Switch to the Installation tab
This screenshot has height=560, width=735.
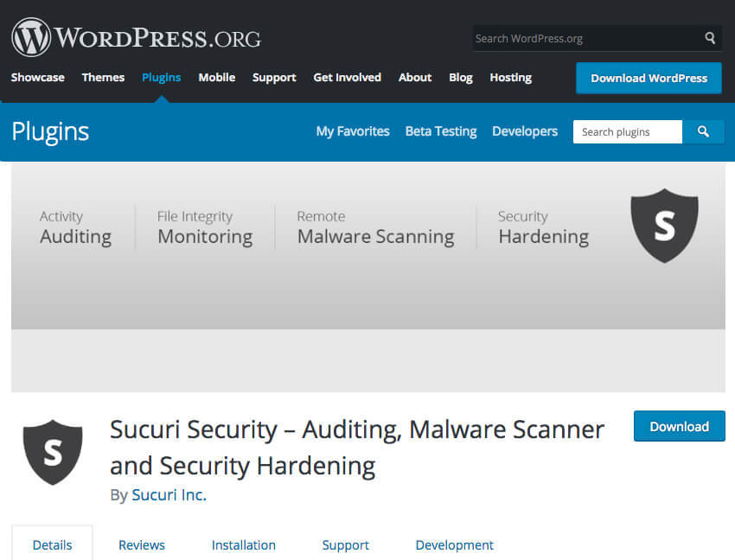click(x=243, y=545)
